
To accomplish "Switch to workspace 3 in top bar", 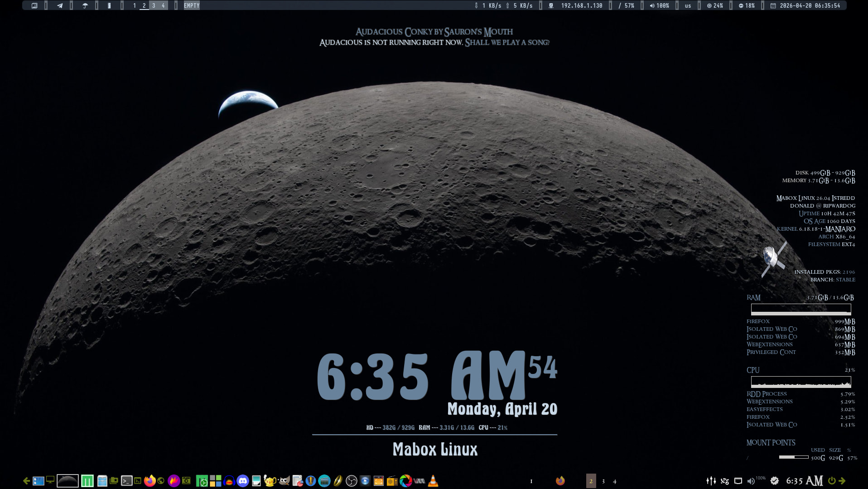I will coord(154,6).
